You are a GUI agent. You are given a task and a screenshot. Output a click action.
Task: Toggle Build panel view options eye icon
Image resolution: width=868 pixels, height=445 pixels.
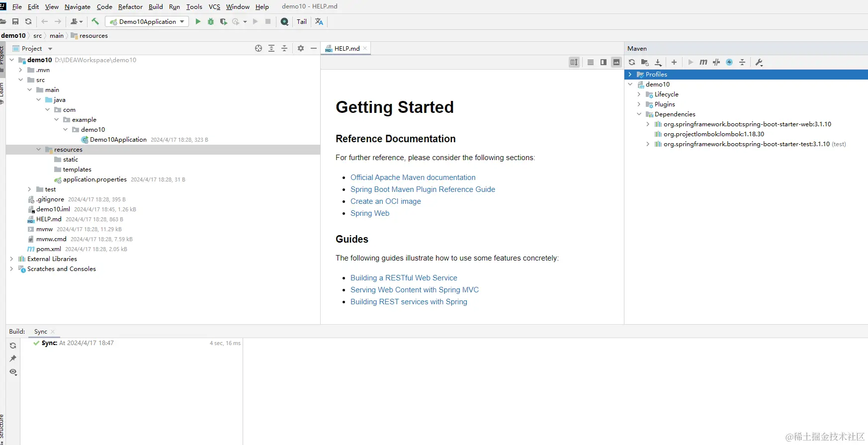[x=13, y=372]
